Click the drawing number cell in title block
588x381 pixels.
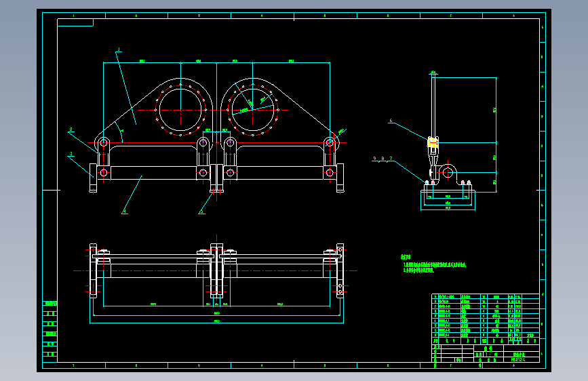tap(520, 359)
